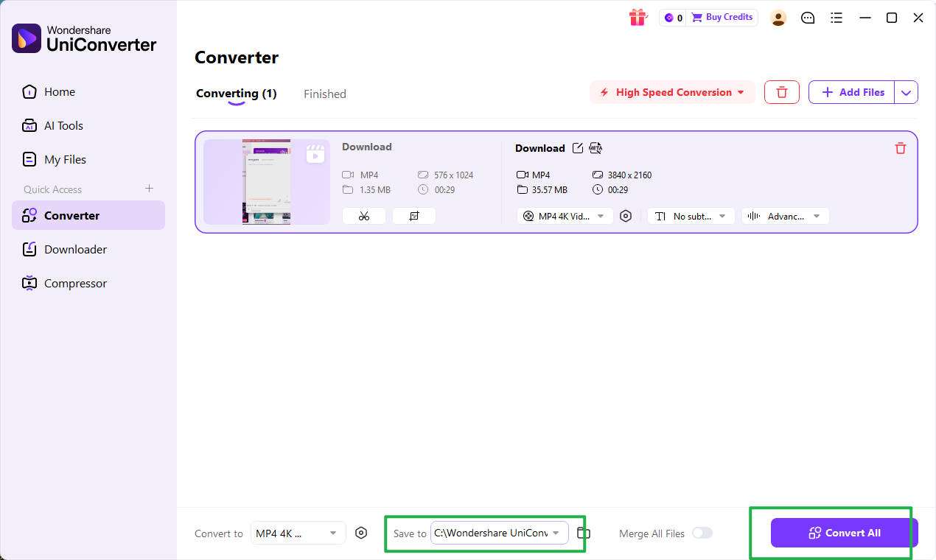
Task: Click the Buy Credits link
Action: 722,18
